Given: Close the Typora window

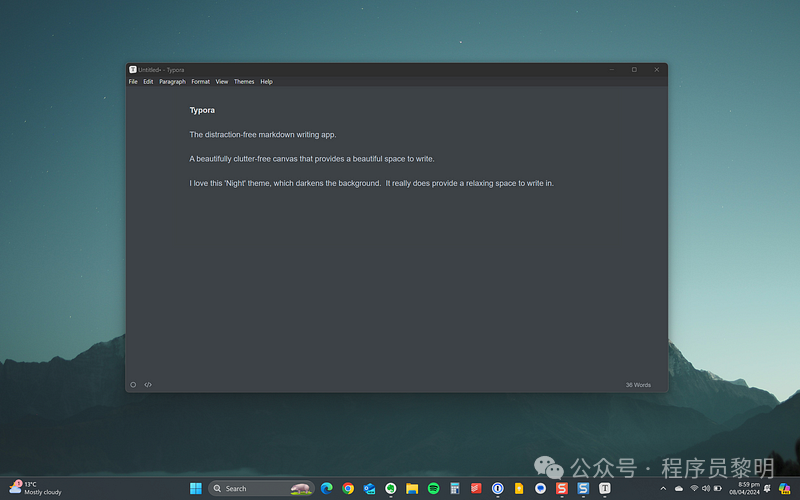Looking at the screenshot, I should pos(657,69).
